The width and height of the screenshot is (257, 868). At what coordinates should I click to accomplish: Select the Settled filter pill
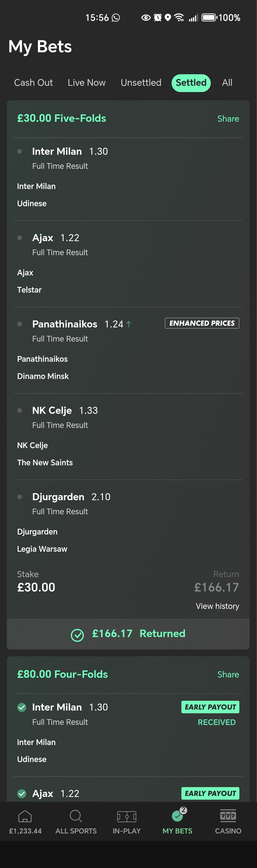pos(191,83)
